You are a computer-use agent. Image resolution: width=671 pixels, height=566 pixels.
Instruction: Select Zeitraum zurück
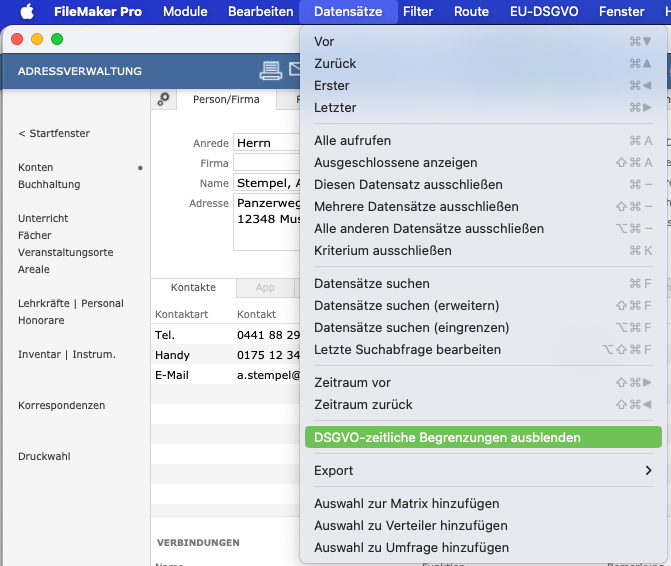[x=483, y=404]
